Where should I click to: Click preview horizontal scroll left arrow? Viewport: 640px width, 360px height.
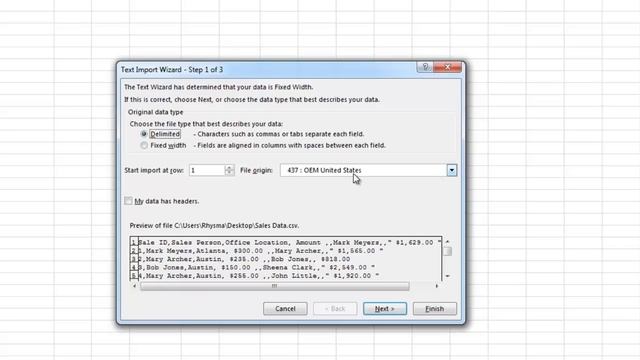134,286
